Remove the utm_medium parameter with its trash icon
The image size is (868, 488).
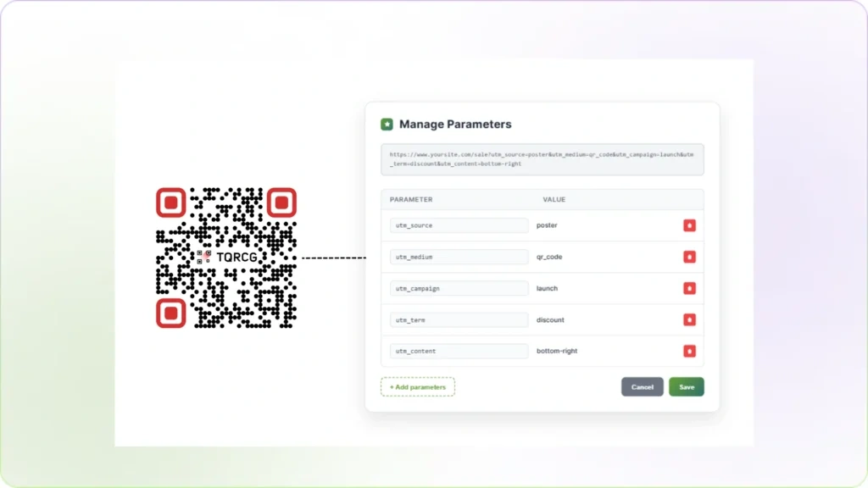pos(689,257)
